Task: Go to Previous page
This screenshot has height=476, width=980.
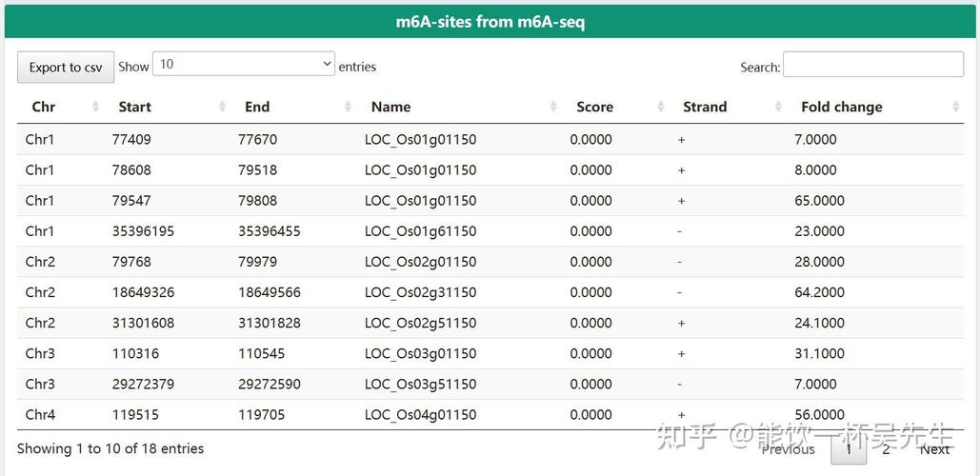Action: click(789, 449)
